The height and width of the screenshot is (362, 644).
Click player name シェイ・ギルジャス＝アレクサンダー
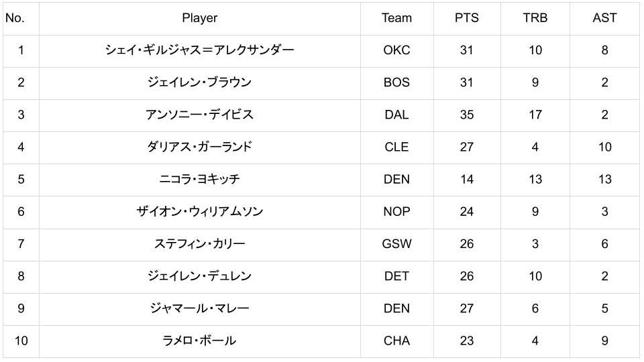coord(199,50)
